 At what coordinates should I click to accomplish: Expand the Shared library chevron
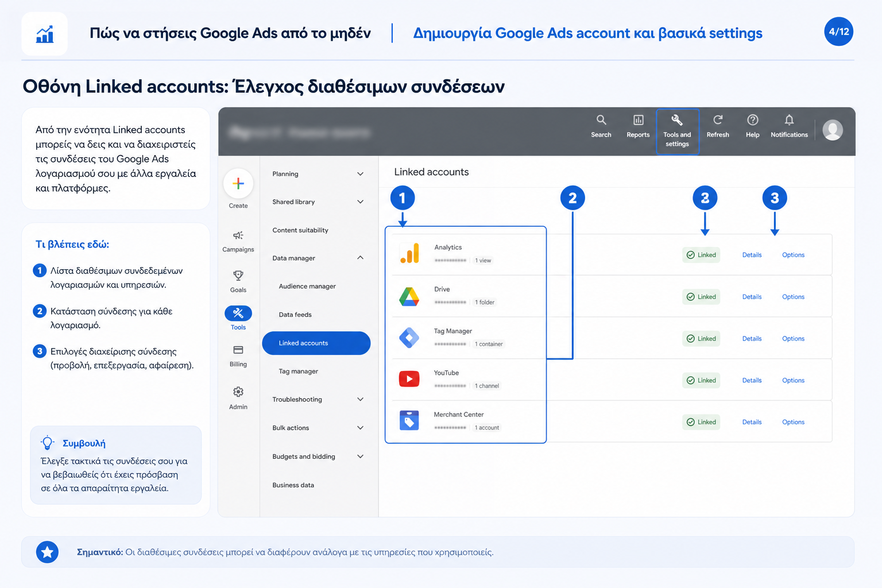[361, 202]
